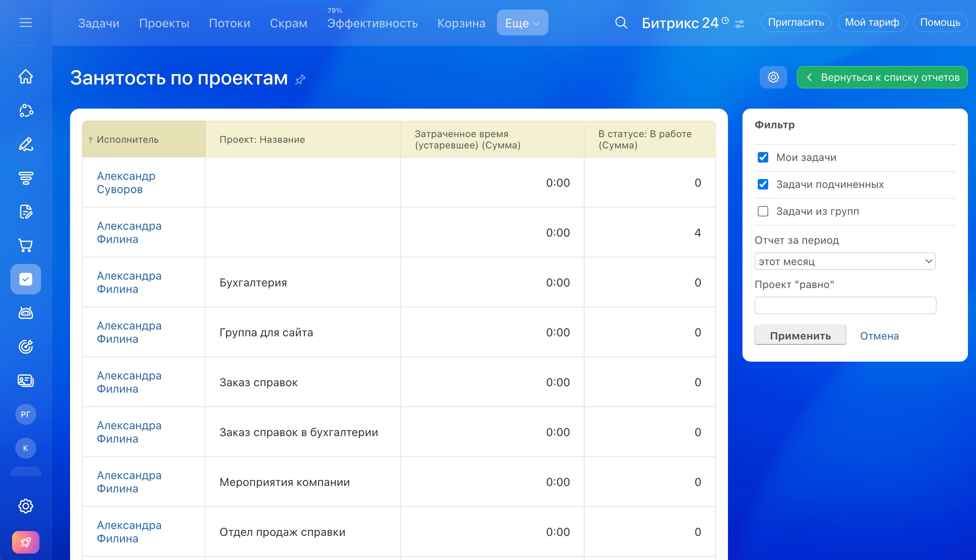976x560 pixels.
Task: Open the РГ avatar in sidebar
Action: coord(26,414)
